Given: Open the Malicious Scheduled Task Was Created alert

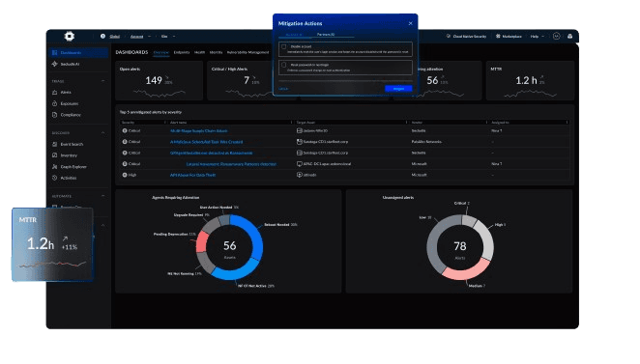Looking at the screenshot, I should click(206, 142).
